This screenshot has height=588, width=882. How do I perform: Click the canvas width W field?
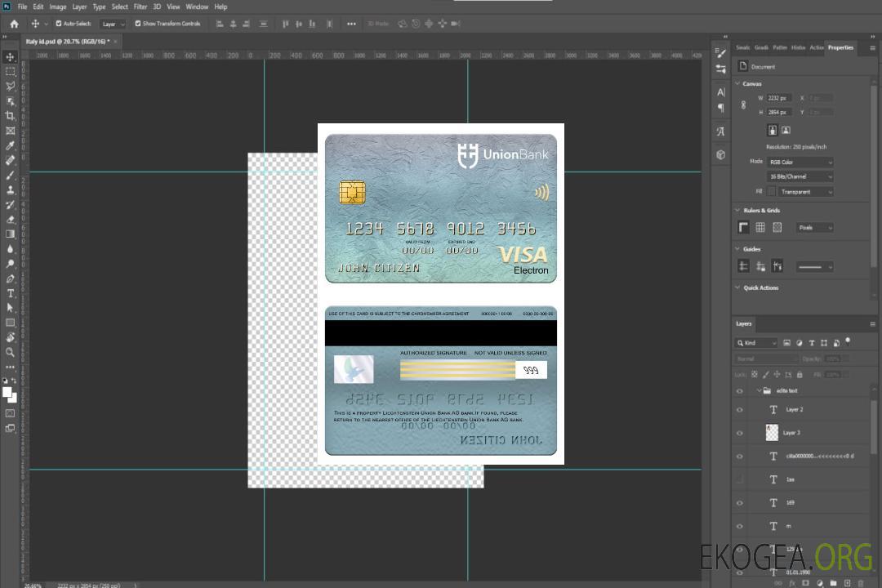[x=779, y=98]
